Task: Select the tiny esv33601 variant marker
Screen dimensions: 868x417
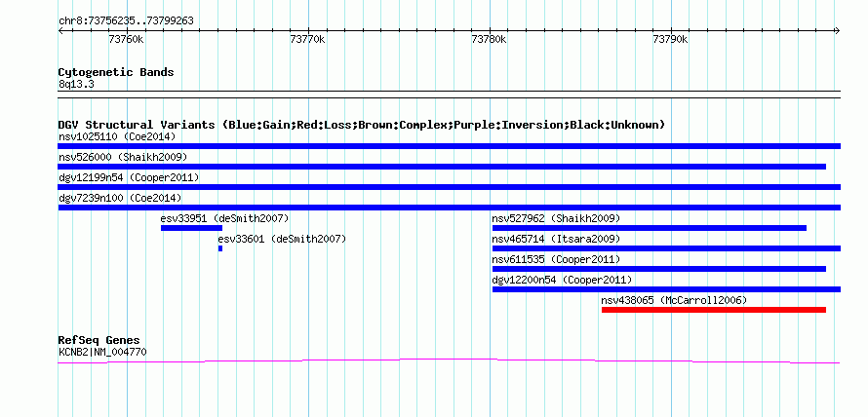Action: coord(220,248)
